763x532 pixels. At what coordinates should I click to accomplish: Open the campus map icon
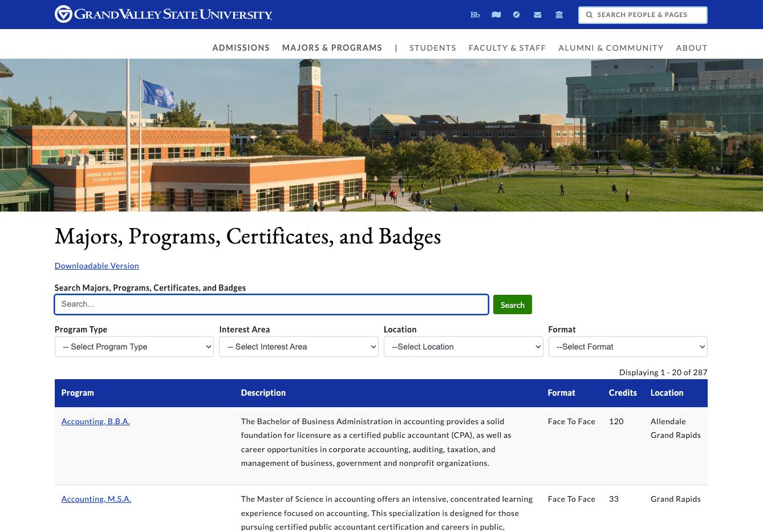(496, 15)
